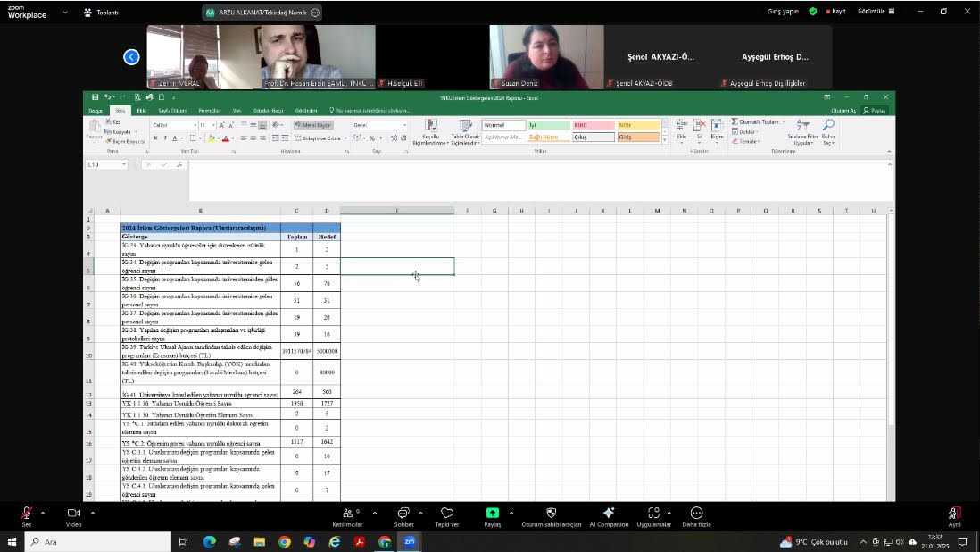Open the AI Companion sparkle icon
The height and width of the screenshot is (552, 980).
(609, 513)
